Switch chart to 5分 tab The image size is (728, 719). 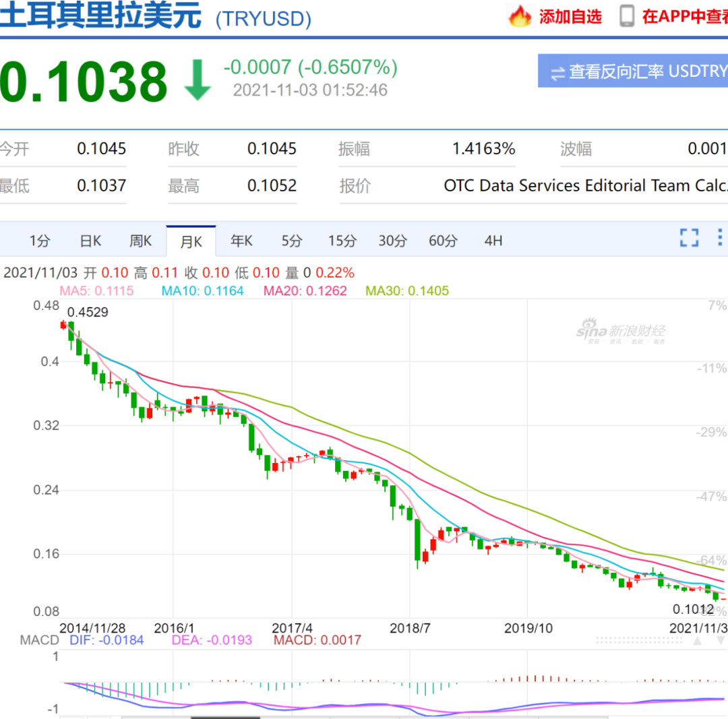point(292,241)
